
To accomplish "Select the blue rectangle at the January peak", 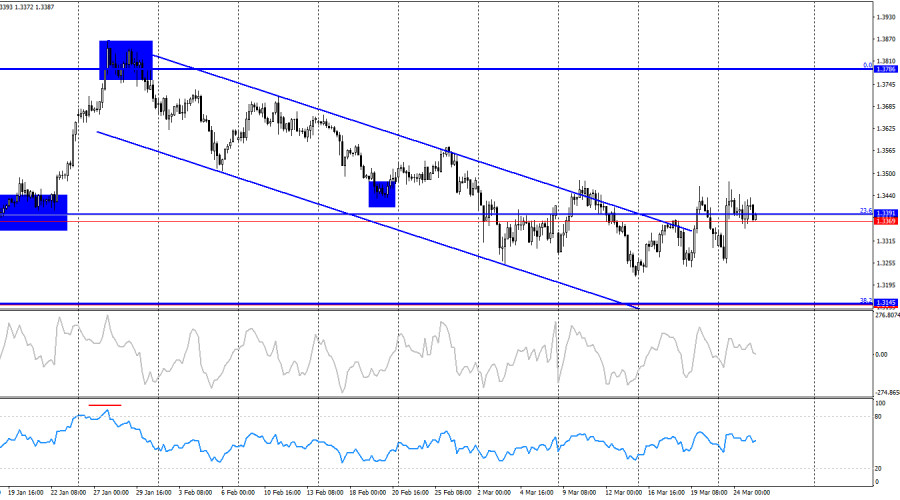I will [x=126, y=60].
